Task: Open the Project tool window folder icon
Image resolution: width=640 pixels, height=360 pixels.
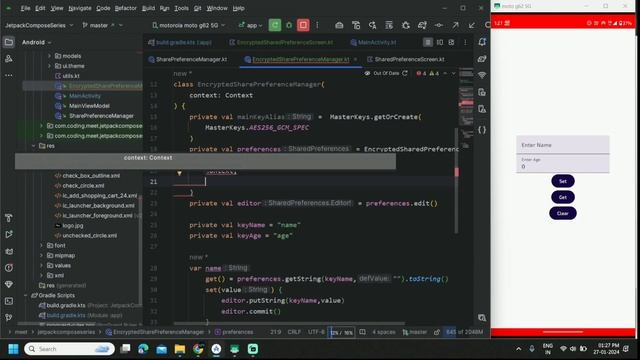Action: click(9, 42)
